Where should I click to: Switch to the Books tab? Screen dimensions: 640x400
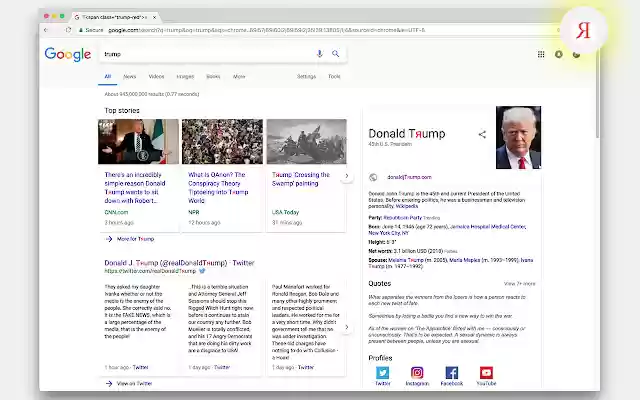[x=213, y=76]
